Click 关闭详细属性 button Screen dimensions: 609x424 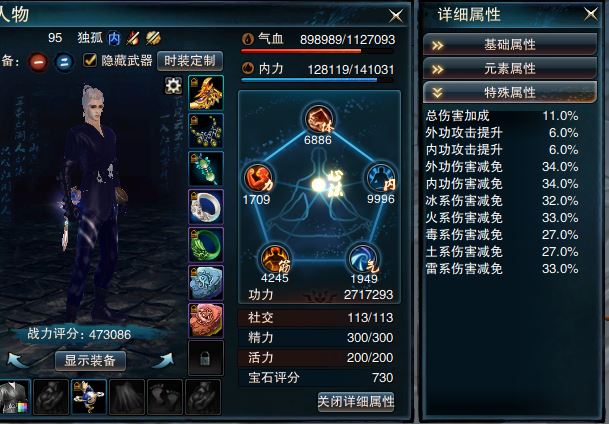coord(356,401)
